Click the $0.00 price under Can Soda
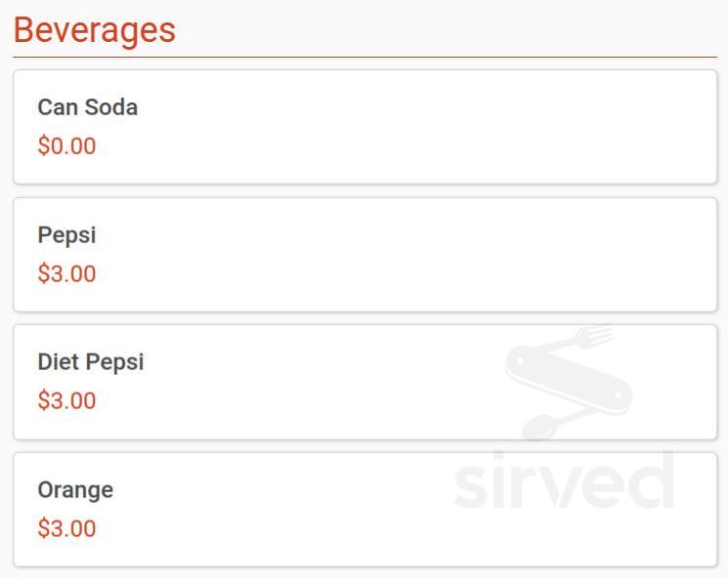The image size is (728, 578). 66,145
